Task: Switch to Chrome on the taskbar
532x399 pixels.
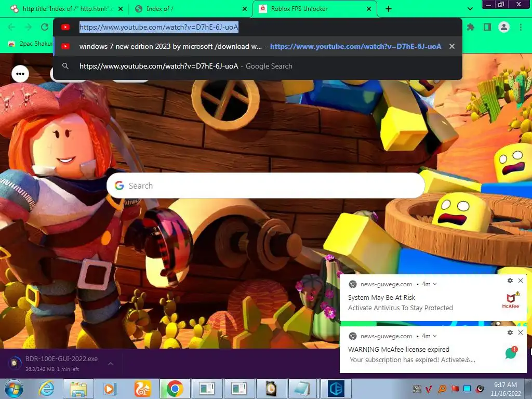Action: (175, 389)
